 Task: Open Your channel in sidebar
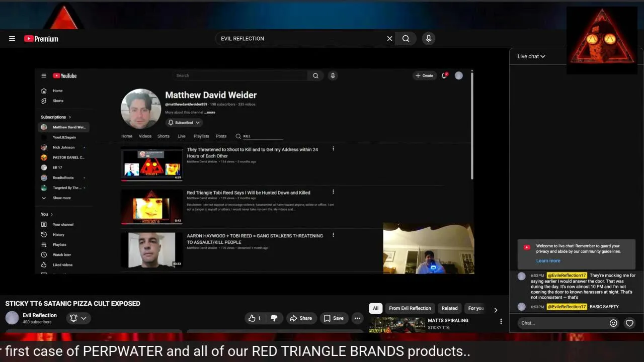pyautogui.click(x=63, y=225)
